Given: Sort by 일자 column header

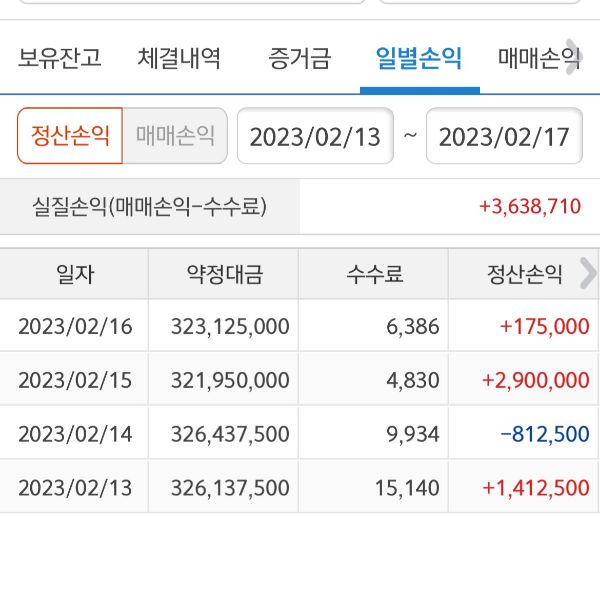Looking at the screenshot, I should click(75, 274).
